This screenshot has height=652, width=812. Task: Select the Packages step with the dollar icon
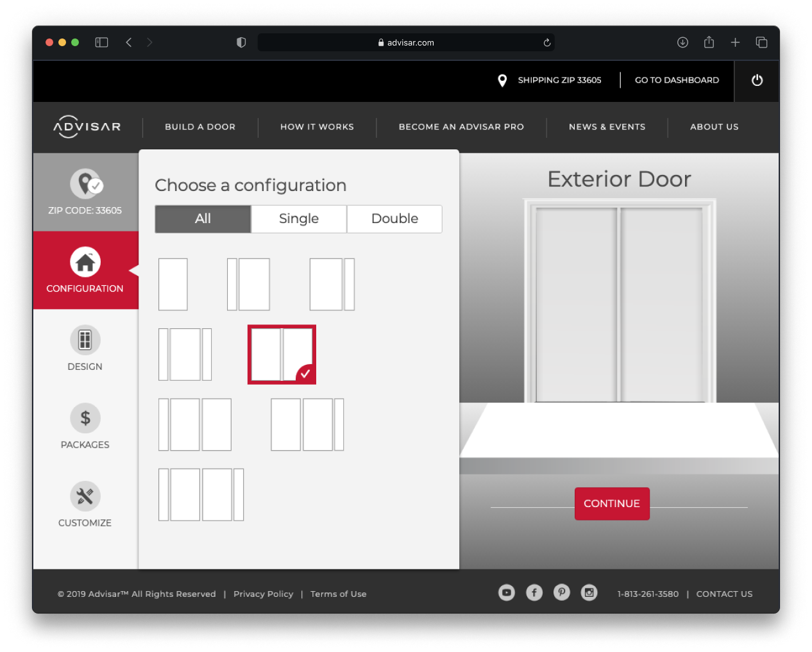pyautogui.click(x=85, y=427)
